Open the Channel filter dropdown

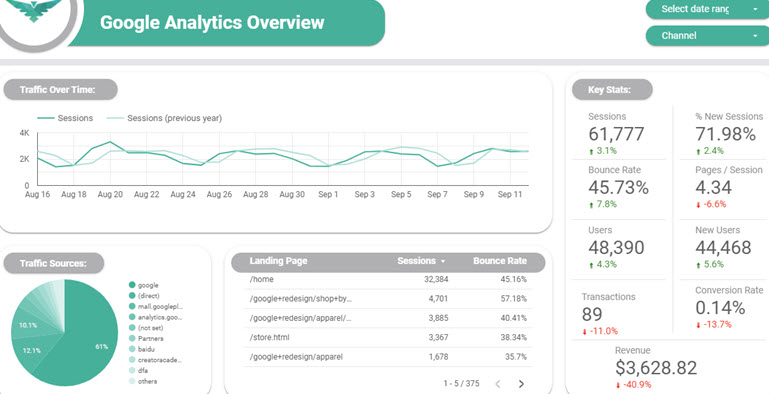pos(707,36)
